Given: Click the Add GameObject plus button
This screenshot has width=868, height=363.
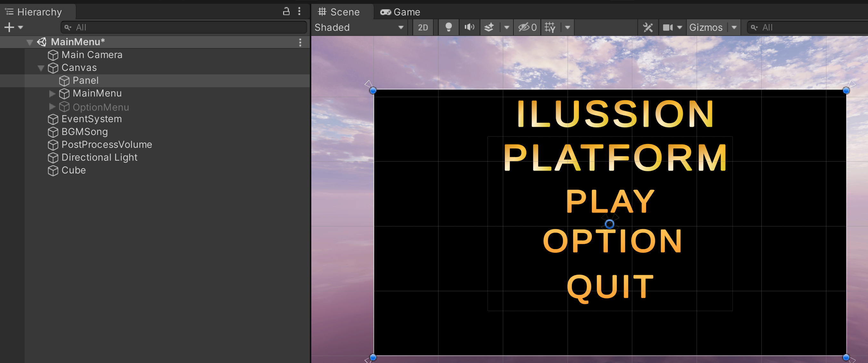Looking at the screenshot, I should point(9,27).
